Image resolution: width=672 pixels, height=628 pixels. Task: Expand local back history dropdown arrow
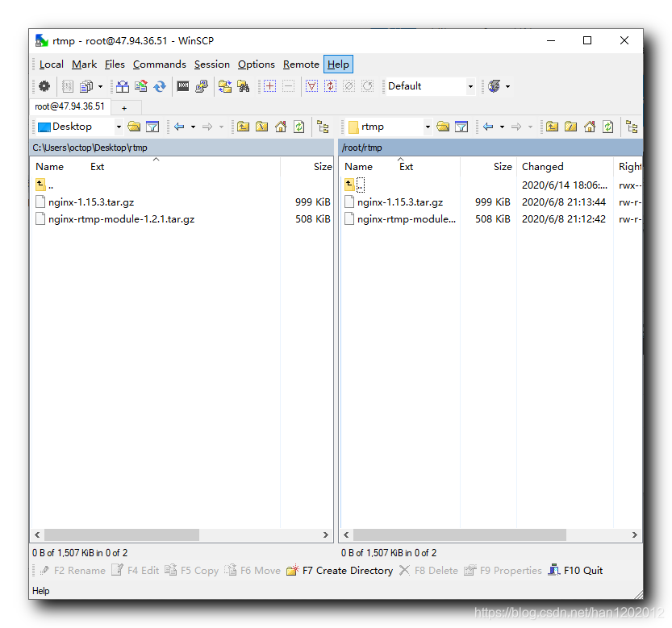click(x=194, y=127)
